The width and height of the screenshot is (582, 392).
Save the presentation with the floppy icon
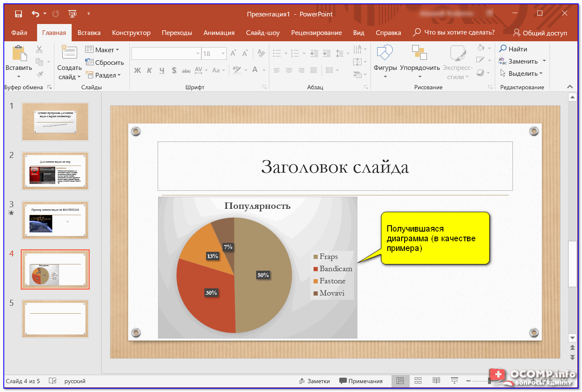[18, 14]
